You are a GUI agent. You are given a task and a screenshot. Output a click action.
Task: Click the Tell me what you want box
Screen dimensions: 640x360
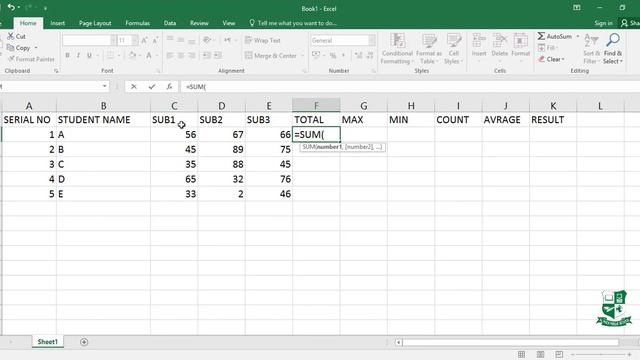293,23
